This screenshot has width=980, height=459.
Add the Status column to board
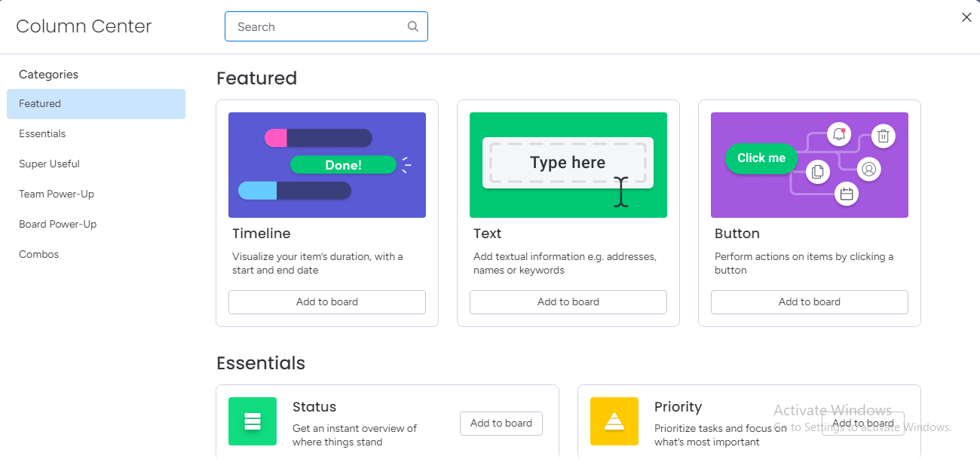point(501,424)
